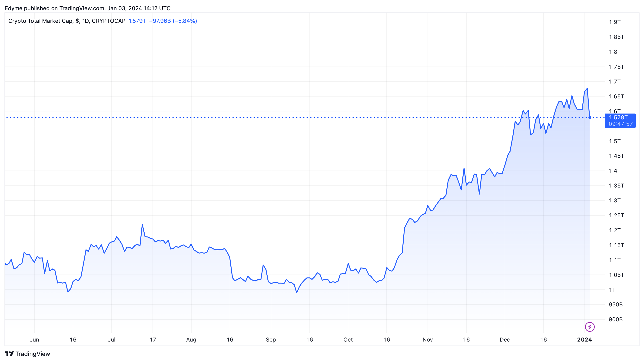The image size is (644, 362).
Task: Click the bold 2024 label on the time axis
Action: [x=584, y=339]
